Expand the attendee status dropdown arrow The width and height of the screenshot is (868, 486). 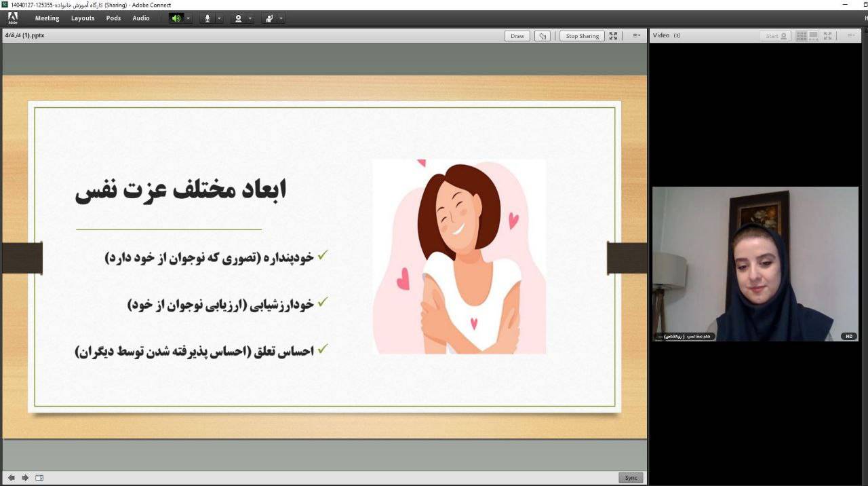point(281,18)
